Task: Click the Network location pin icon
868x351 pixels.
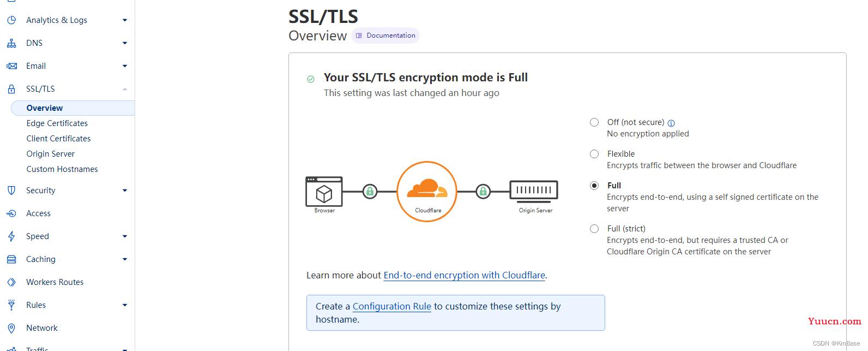Action: point(11,328)
